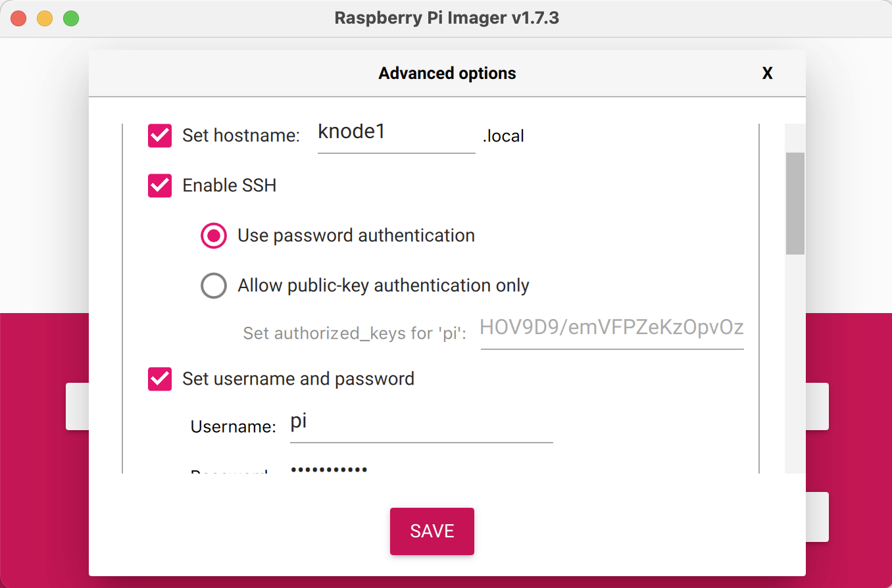Choose Allow public-key authentication only option

tap(214, 285)
